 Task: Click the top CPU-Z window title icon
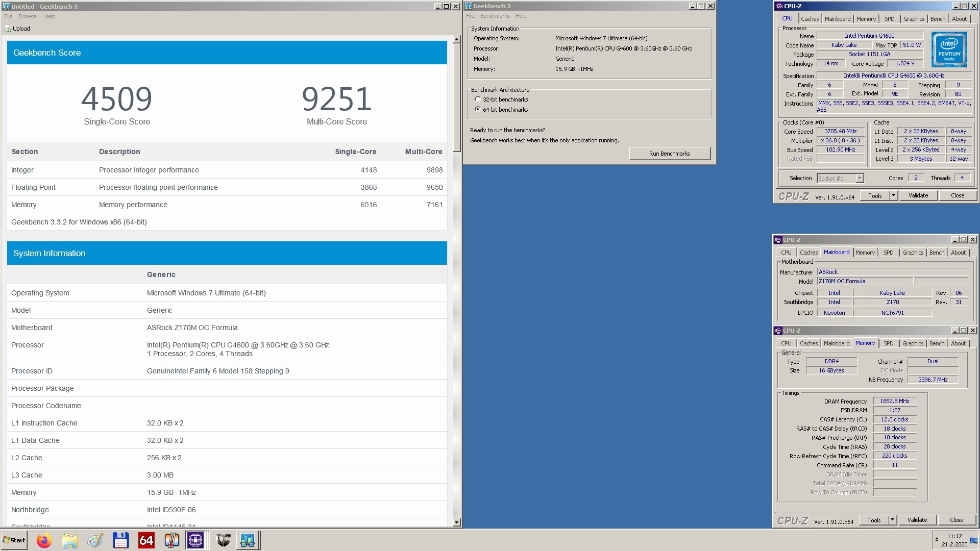coord(779,6)
